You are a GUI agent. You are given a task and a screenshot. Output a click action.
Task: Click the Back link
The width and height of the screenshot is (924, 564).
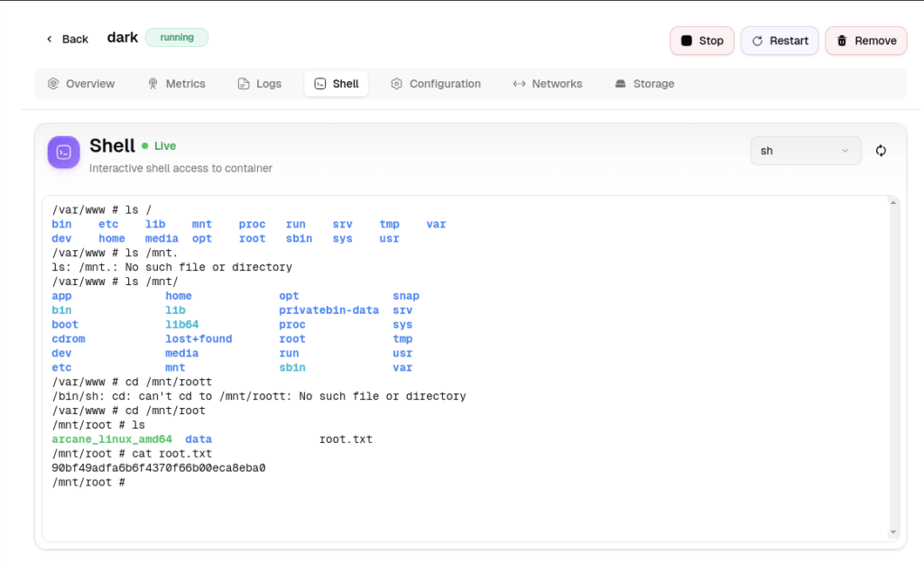point(68,39)
